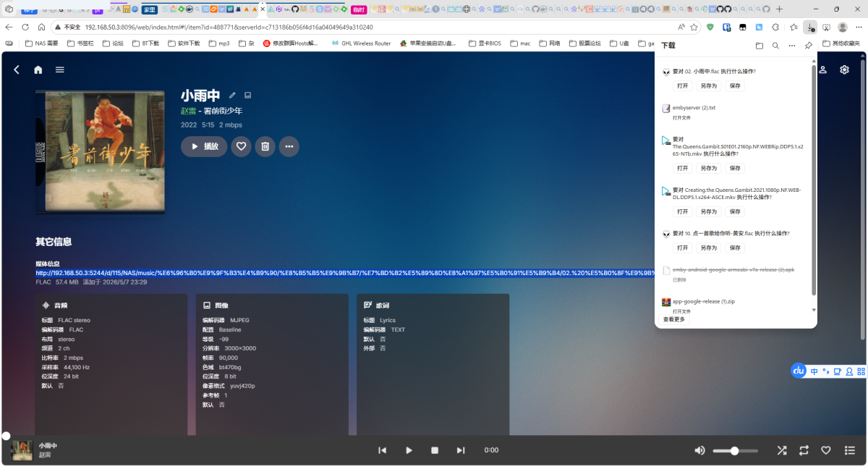
Task: Click play in the bottom player bar
Action: point(409,450)
